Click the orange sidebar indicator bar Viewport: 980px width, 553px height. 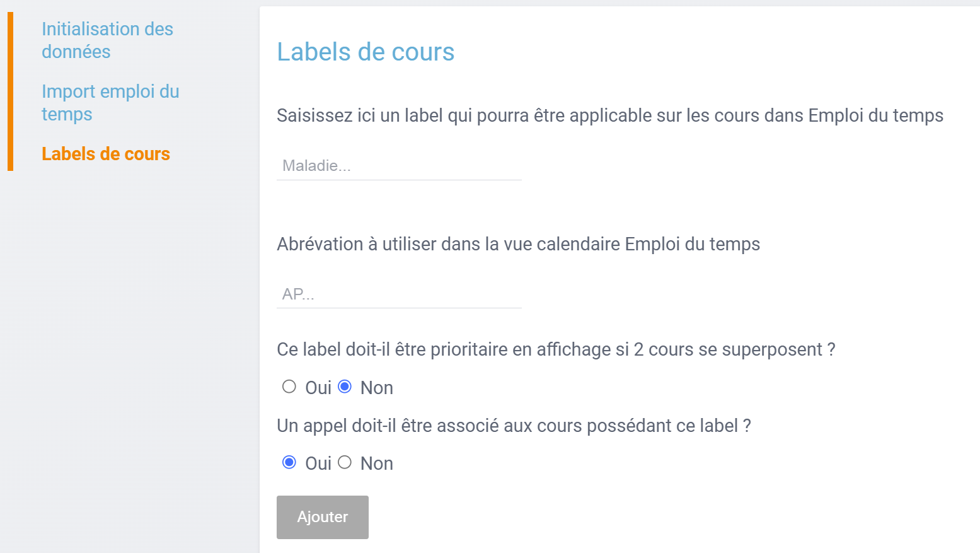point(10,91)
